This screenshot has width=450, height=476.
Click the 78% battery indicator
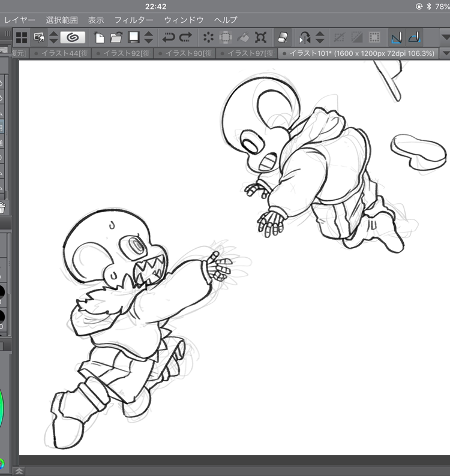(x=442, y=7)
